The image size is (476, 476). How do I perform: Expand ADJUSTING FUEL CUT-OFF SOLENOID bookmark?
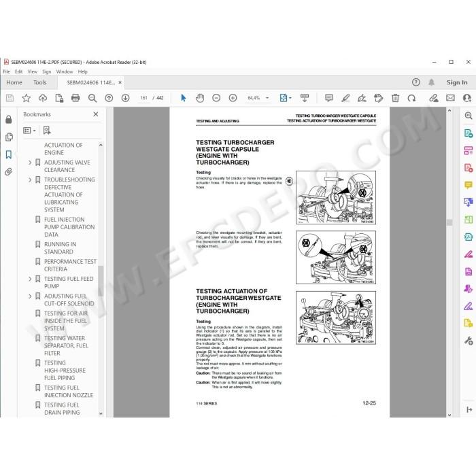[30, 296]
